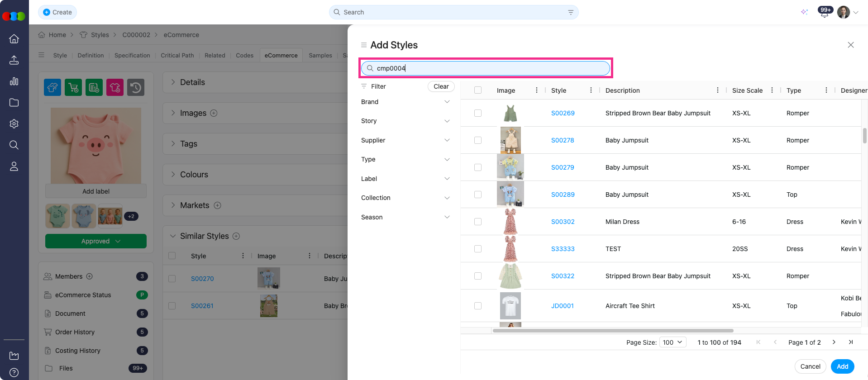Click the Home icon in left sidebar

14,39
